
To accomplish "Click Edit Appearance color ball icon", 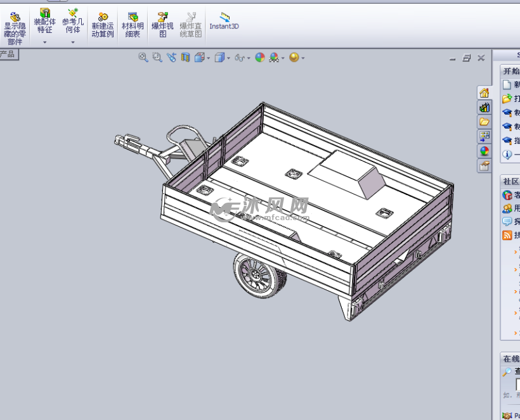I will click(x=260, y=58).
